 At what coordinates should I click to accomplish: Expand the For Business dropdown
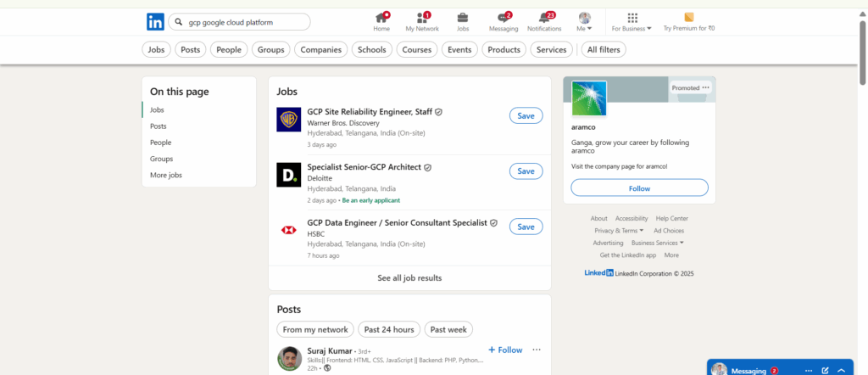649,29
